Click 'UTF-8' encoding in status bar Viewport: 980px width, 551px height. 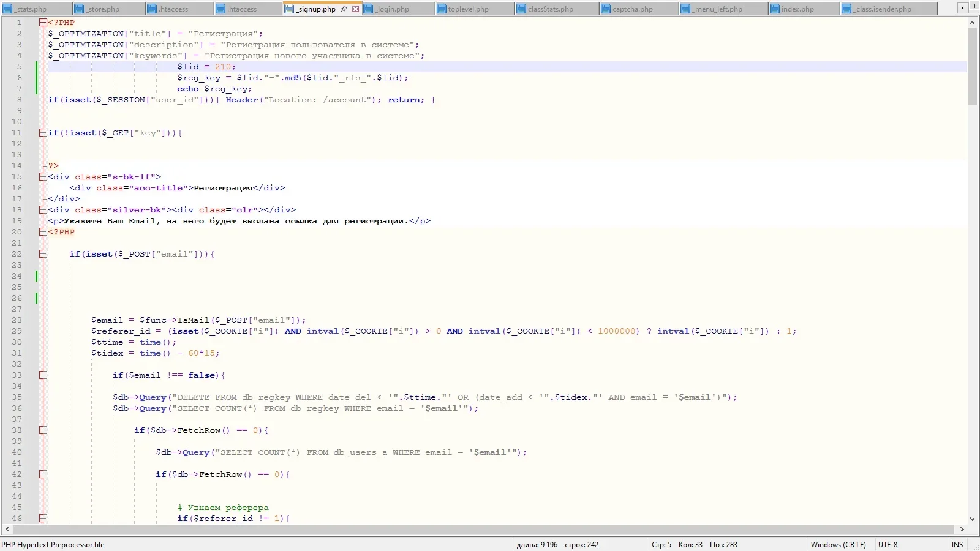point(888,545)
